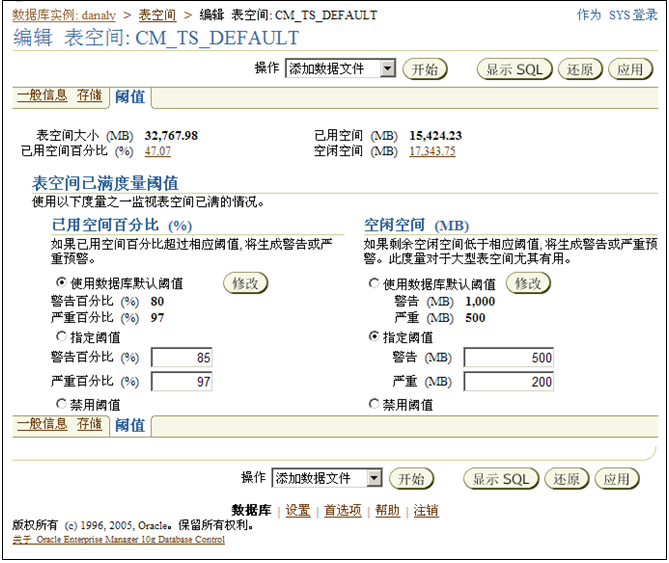Image resolution: width=669 pixels, height=563 pixels.
Task: Select 禁用阈值 under 空闲空间 (MB)
Action: (374, 403)
